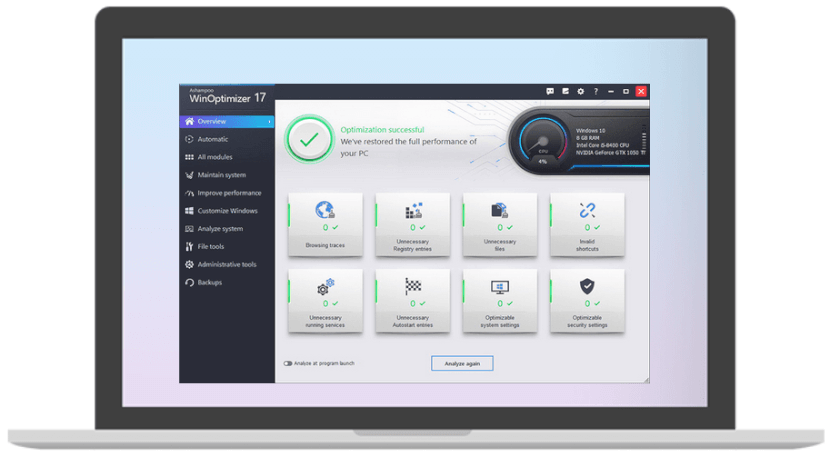The height and width of the screenshot is (457, 830).
Task: Click the File tools wrench icon
Action: coord(190,247)
